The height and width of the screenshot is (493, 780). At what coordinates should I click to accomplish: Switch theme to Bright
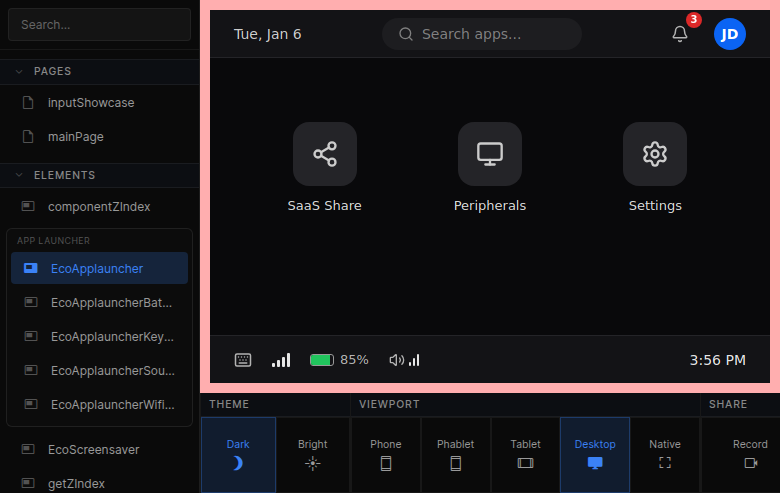click(x=313, y=454)
